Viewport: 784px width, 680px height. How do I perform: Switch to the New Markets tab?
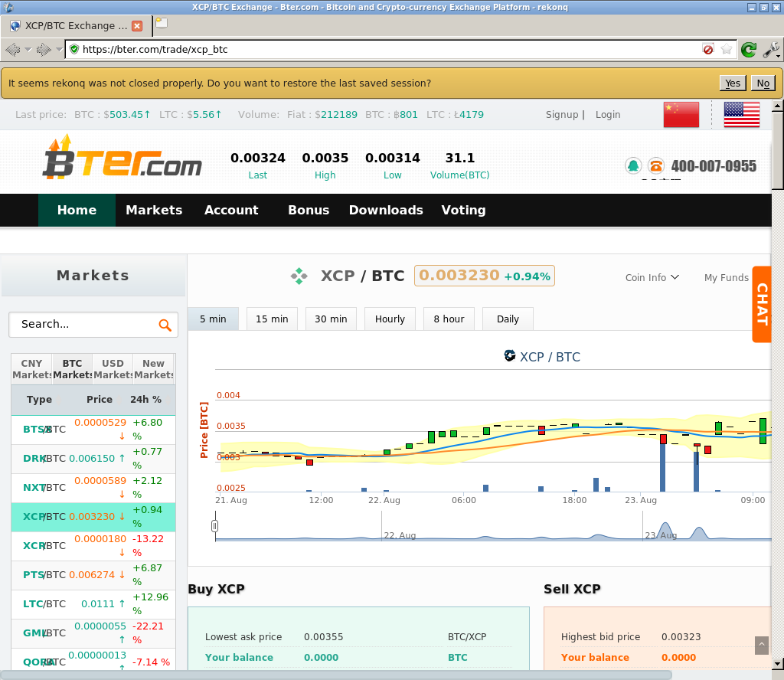pyautogui.click(x=153, y=369)
